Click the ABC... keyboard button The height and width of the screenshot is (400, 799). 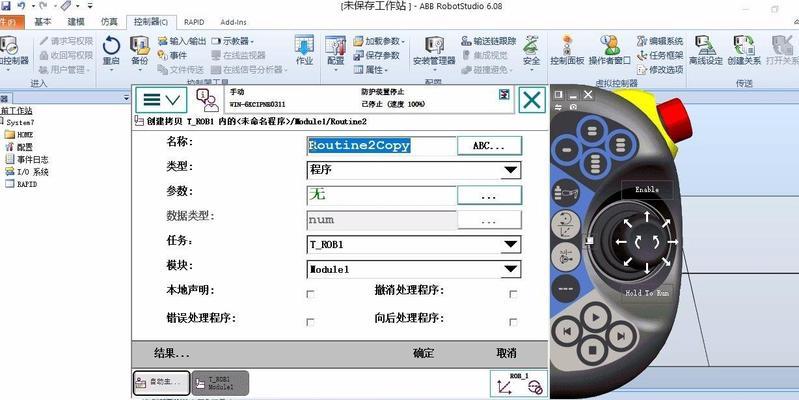click(x=489, y=146)
